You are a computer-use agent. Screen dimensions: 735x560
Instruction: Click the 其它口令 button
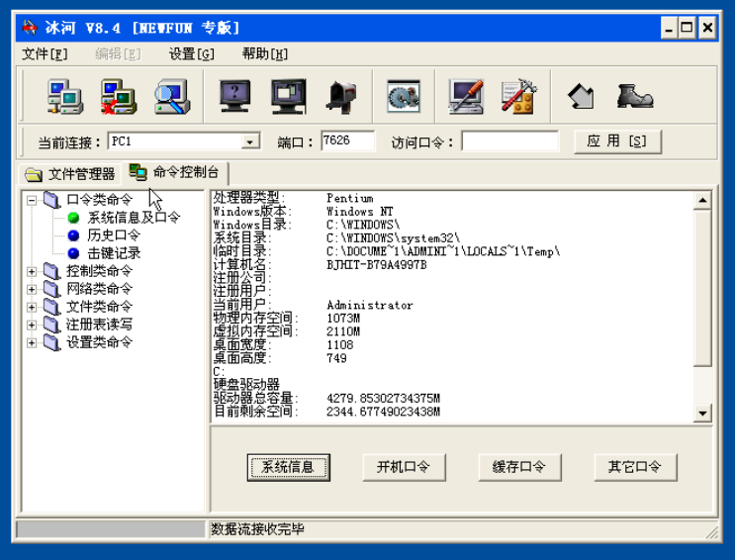pos(635,467)
